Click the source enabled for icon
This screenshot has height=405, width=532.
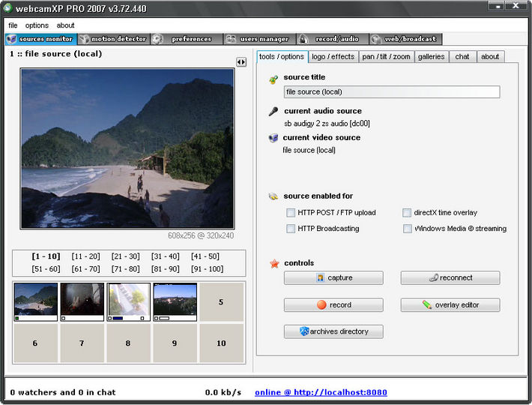(273, 196)
